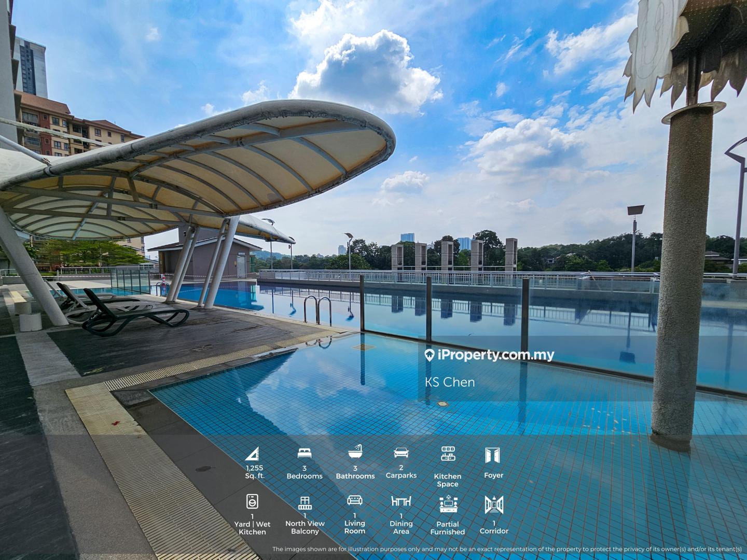Click the square footage ruler icon
This screenshot has width=747, height=560.
coord(252,454)
